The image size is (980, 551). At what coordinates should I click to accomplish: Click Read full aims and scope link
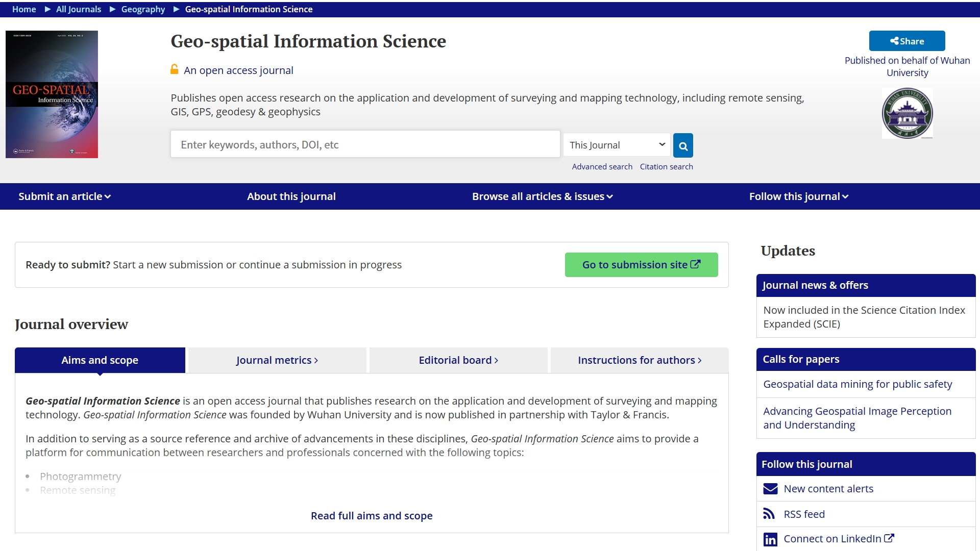pos(372,516)
